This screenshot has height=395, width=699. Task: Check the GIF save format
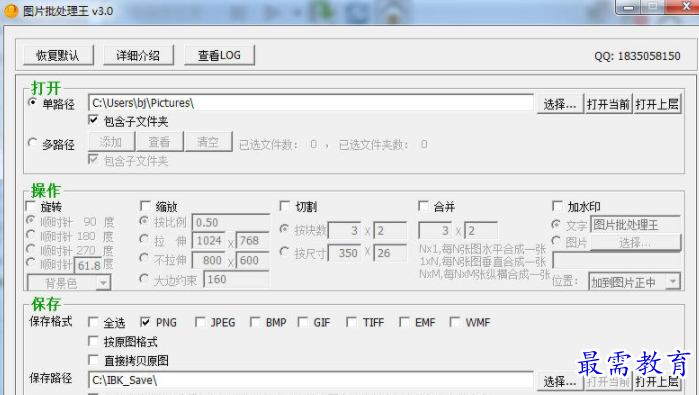click(303, 322)
